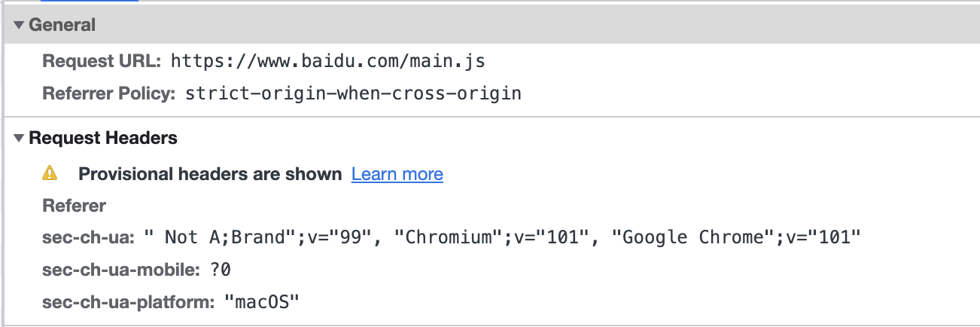The width and height of the screenshot is (980, 327).
Task: Click the Request URL label
Action: pos(102,61)
